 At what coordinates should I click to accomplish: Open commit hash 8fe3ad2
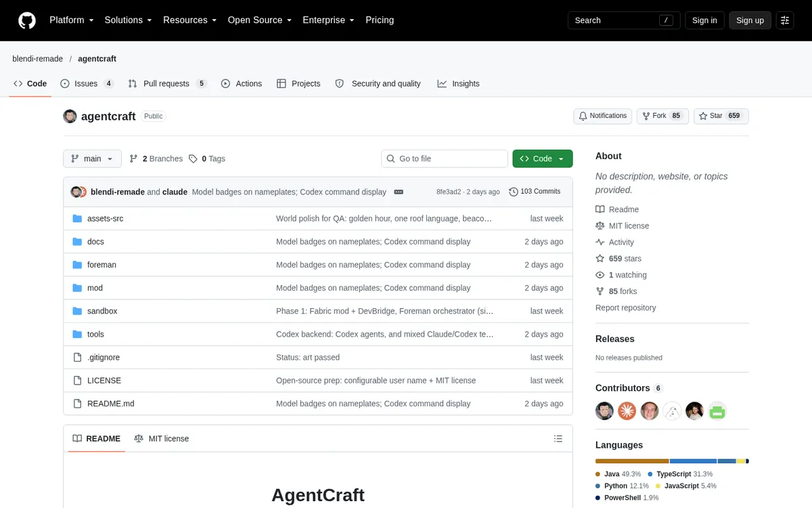pos(449,192)
